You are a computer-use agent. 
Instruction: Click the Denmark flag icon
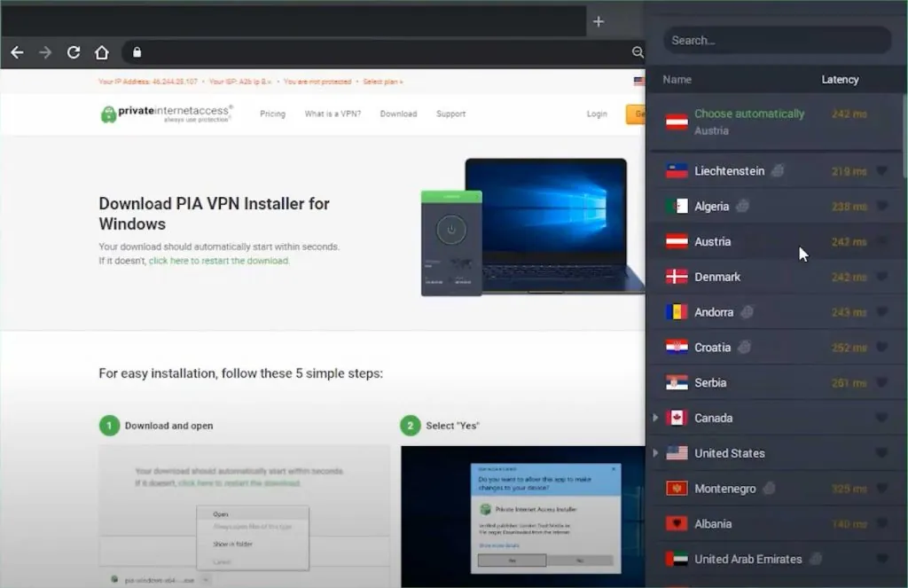click(677, 277)
